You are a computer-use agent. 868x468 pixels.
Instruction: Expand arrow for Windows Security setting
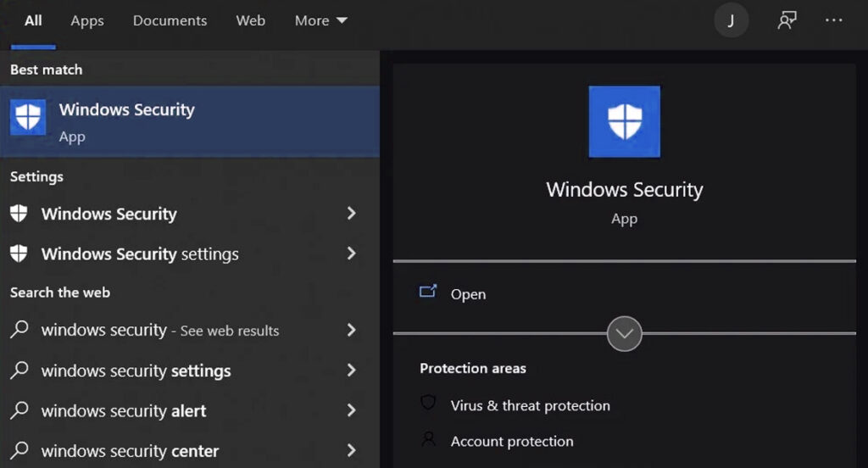[351, 214]
